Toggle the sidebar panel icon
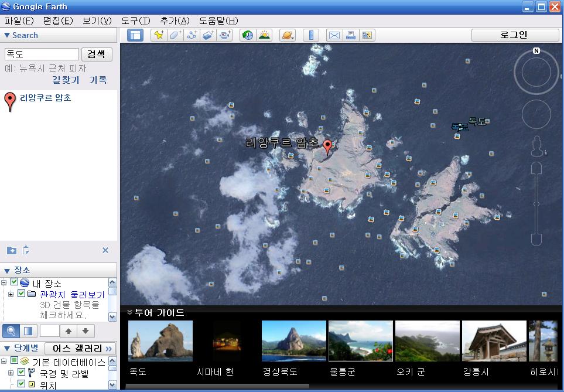 pyautogui.click(x=135, y=35)
